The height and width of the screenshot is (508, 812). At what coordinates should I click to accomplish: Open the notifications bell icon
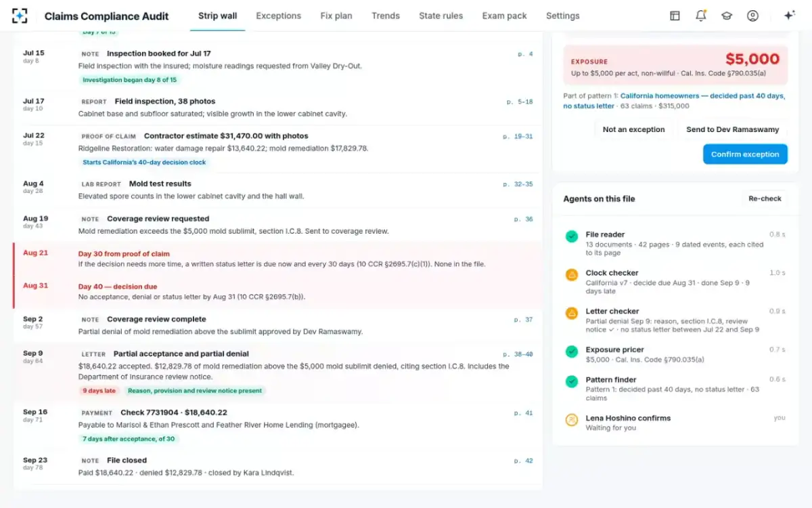point(700,16)
